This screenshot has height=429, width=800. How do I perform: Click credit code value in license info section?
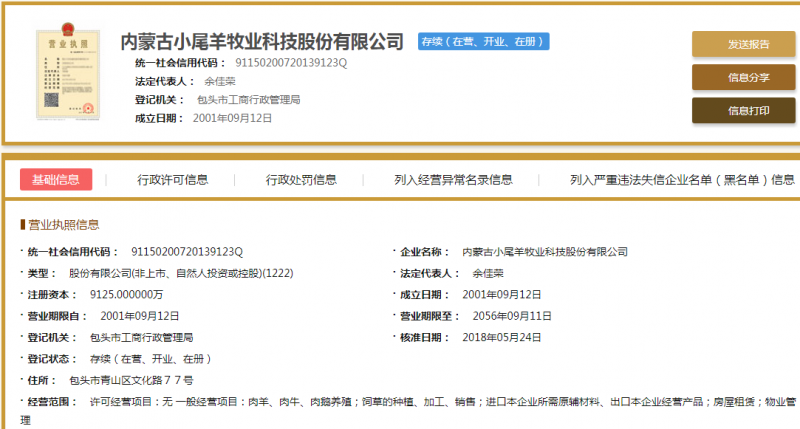point(187,251)
